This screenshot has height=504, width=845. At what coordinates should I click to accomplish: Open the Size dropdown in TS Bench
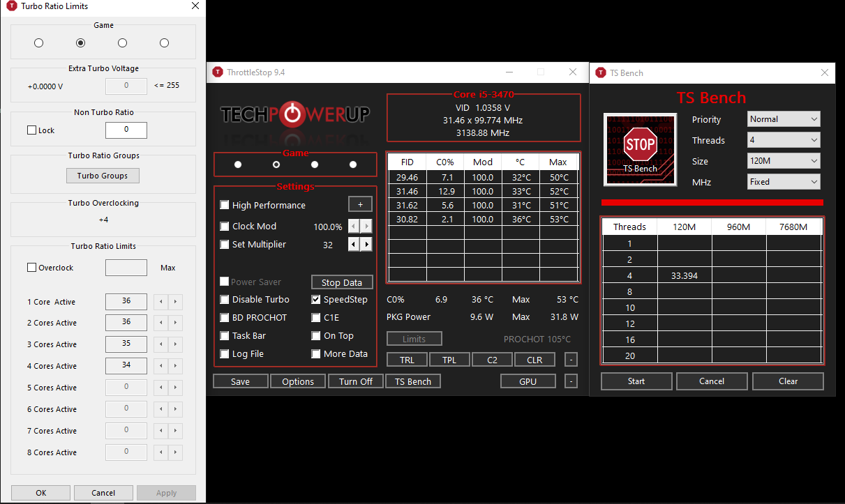pos(784,161)
